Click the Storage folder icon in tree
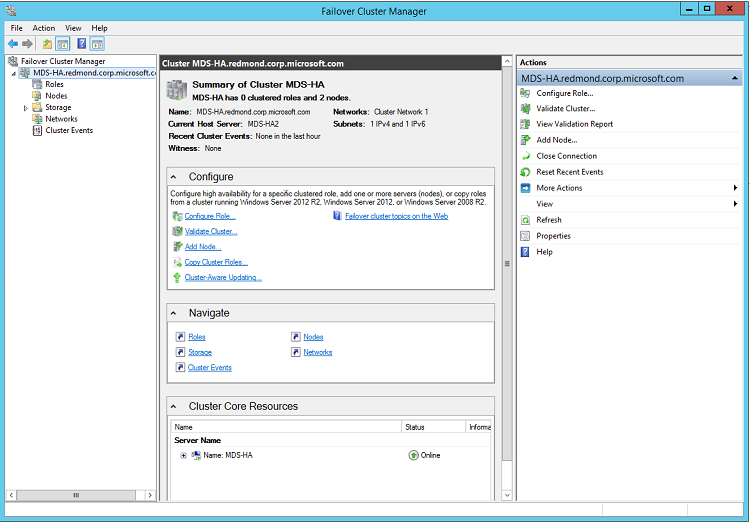 (x=37, y=107)
